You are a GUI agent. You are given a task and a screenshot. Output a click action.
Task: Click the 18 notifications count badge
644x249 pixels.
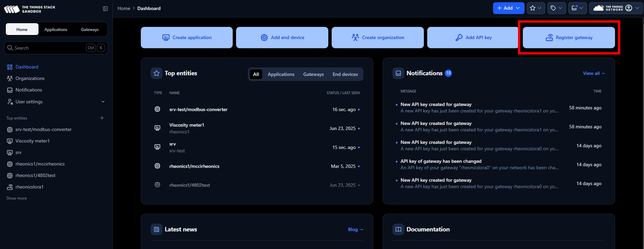point(448,73)
